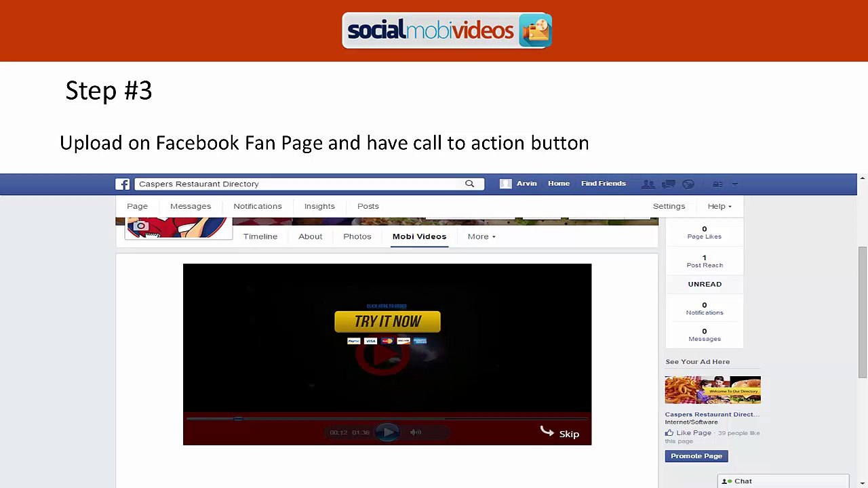Click the scrollbar down arrow
The height and width of the screenshot is (488, 868).
click(862, 483)
